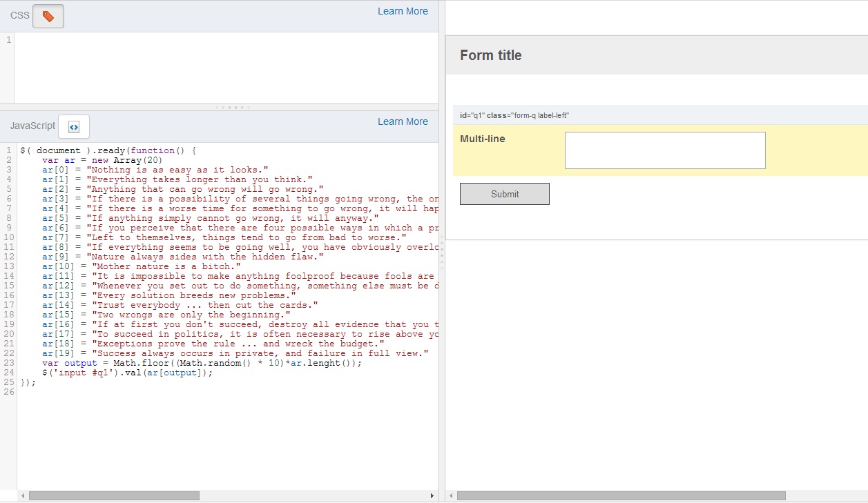Open Learn More link in CSS panel
This screenshot has height=503, width=868.
tap(403, 11)
